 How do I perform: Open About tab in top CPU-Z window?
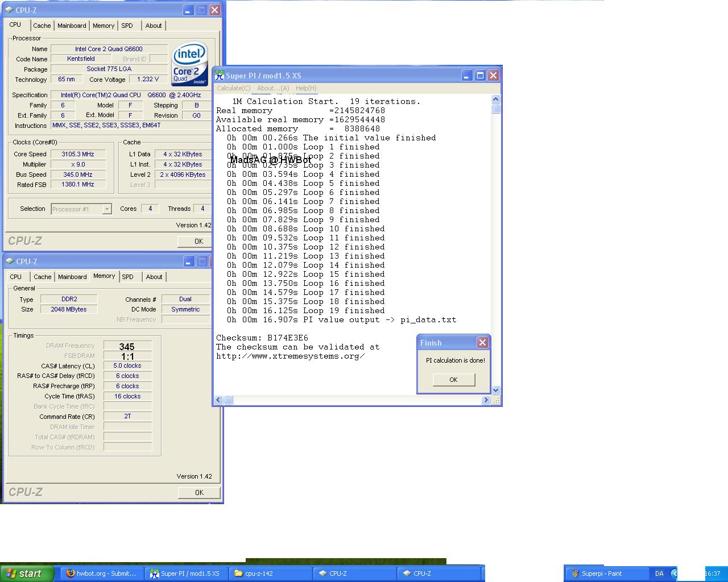tap(154, 26)
